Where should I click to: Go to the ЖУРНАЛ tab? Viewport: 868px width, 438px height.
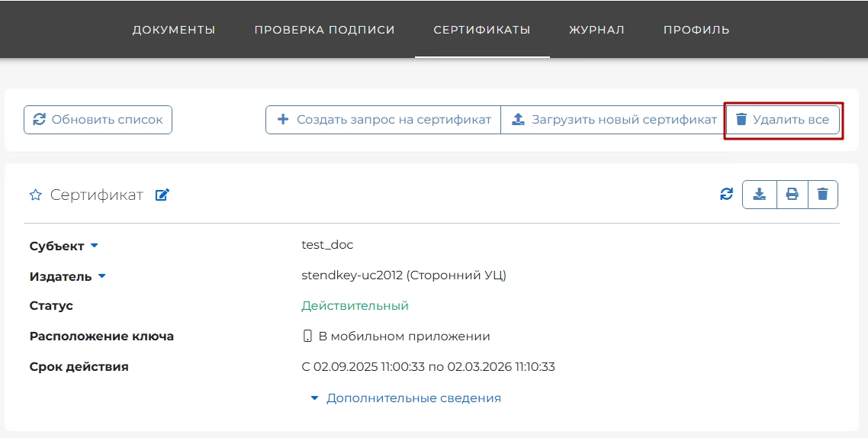click(x=596, y=30)
